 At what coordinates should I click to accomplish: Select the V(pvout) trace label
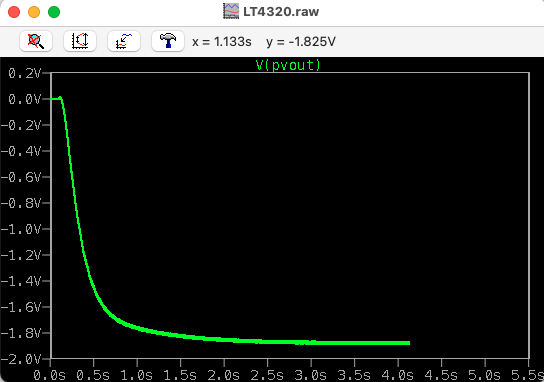(x=288, y=65)
